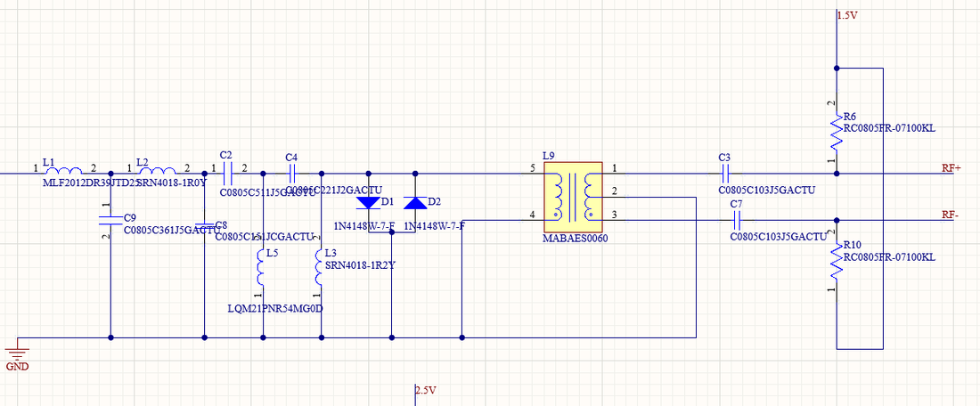Select diode D1 symbol
Viewport: 980px width, 406px height.
tap(368, 203)
